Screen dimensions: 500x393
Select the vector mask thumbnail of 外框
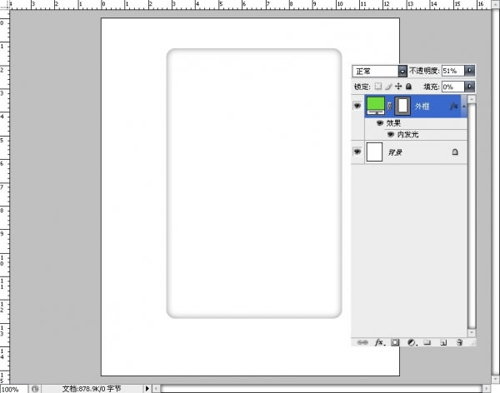(403, 106)
